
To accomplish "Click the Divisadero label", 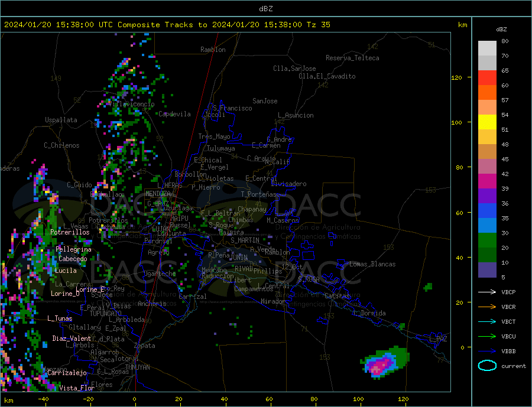I will coord(288,184).
